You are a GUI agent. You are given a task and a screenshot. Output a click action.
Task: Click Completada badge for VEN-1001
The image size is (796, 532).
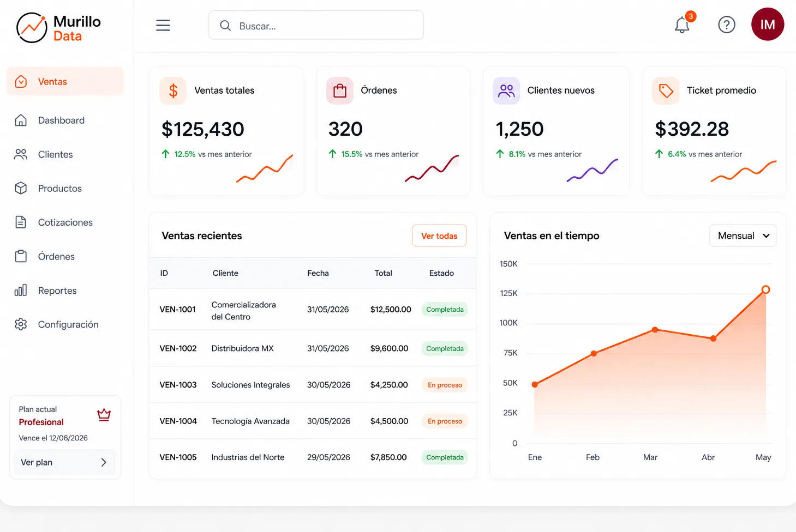point(445,309)
